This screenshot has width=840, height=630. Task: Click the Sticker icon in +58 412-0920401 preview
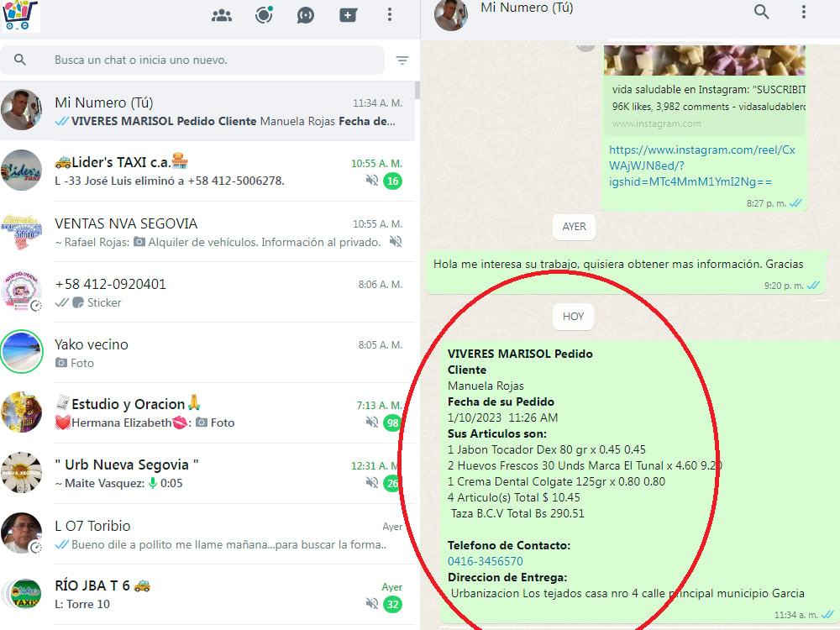pos(78,302)
